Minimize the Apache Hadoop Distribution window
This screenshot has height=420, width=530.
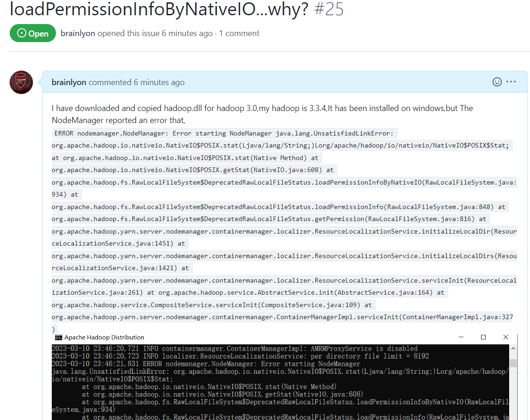(x=461, y=337)
